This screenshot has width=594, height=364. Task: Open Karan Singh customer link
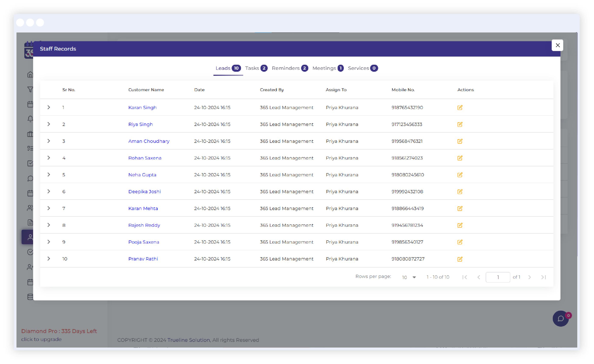click(142, 107)
